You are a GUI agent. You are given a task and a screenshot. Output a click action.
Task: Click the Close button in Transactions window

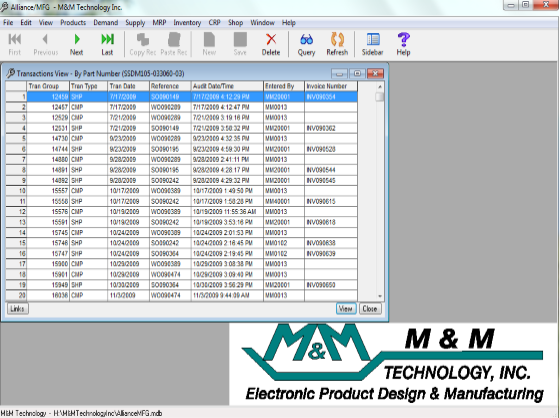(370, 309)
